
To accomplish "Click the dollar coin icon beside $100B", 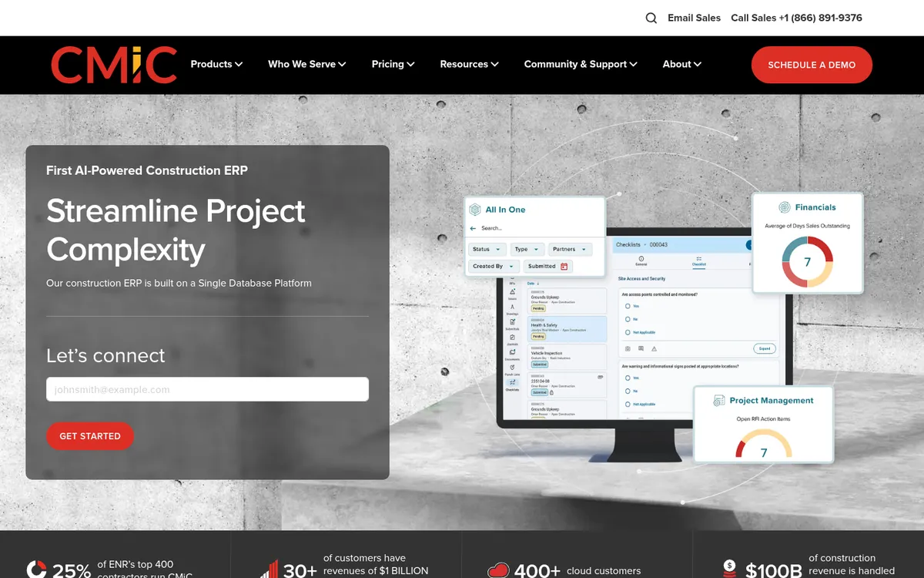I will 730,569.
